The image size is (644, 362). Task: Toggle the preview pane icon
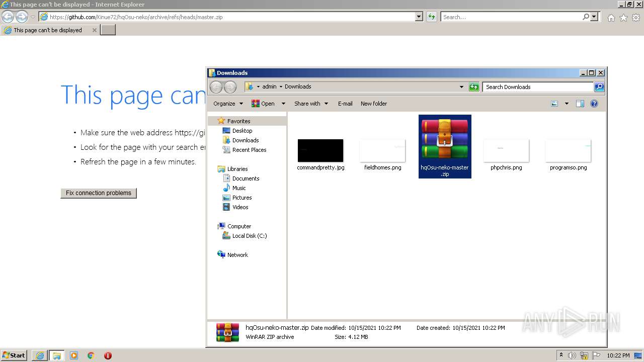[x=580, y=104]
